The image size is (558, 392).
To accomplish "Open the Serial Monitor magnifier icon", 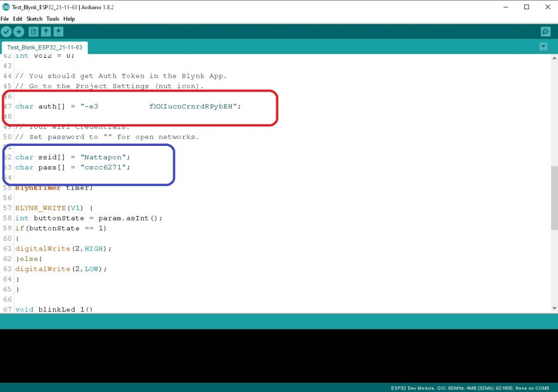I will (x=545, y=32).
